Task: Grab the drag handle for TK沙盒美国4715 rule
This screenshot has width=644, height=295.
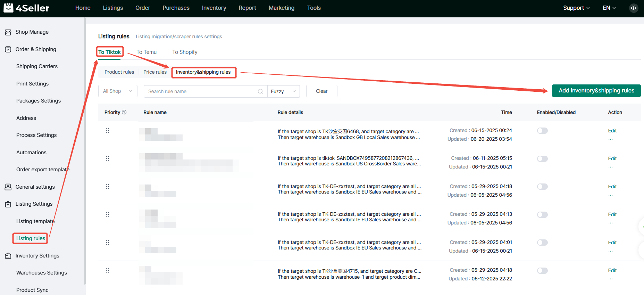Action: click(108, 270)
